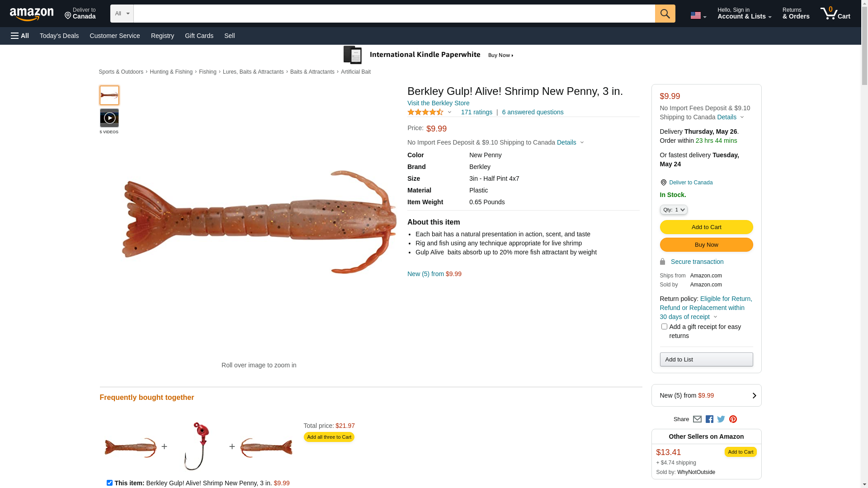Viewport: 868px width, 488px height.
Task: Expand the language flag selector
Action: (698, 15)
